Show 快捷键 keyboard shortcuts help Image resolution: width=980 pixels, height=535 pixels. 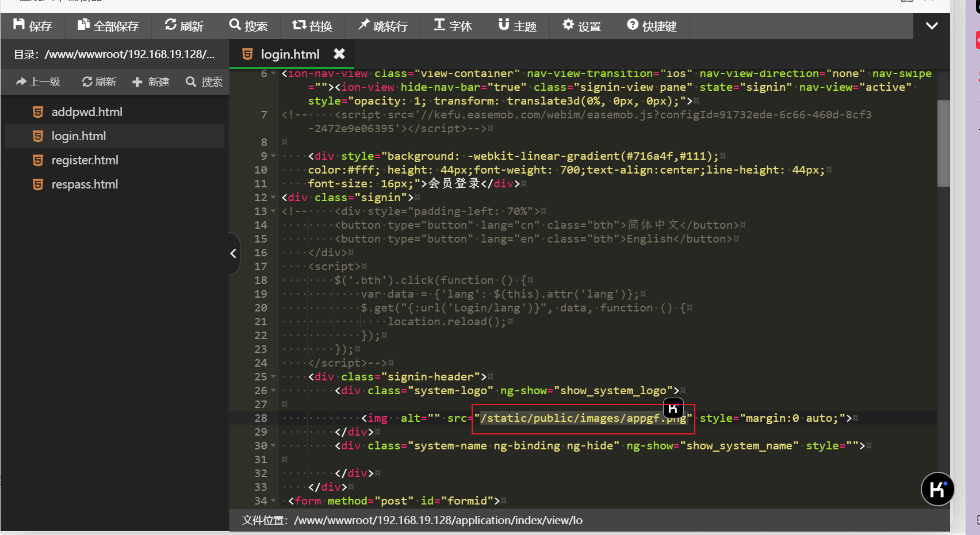pos(652,26)
